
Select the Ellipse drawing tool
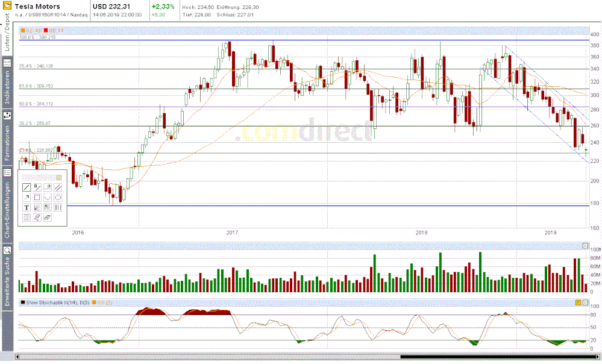[58, 197]
